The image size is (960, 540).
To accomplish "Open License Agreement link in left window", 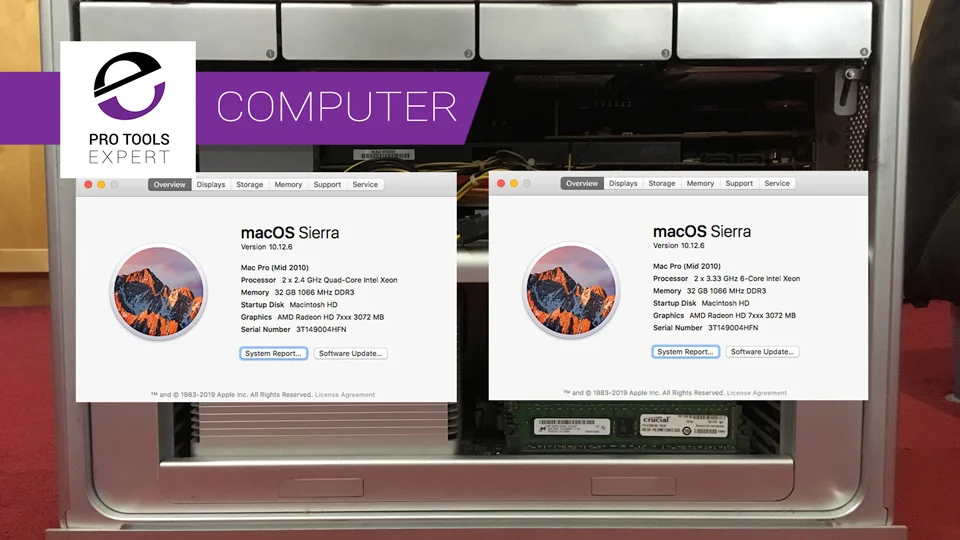I will [x=345, y=395].
